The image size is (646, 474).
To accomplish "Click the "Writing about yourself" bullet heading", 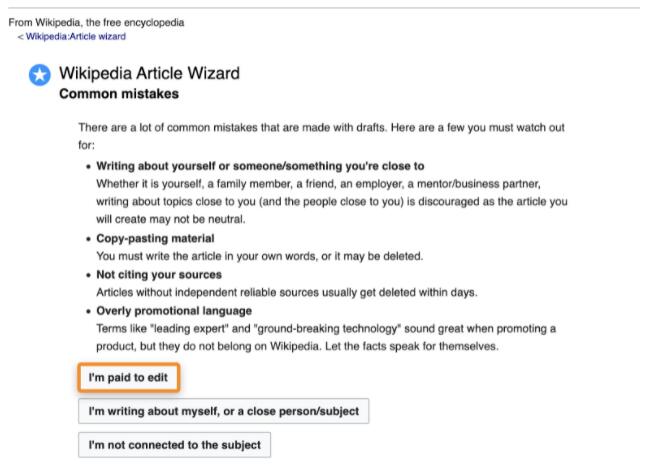I will click(260, 166).
